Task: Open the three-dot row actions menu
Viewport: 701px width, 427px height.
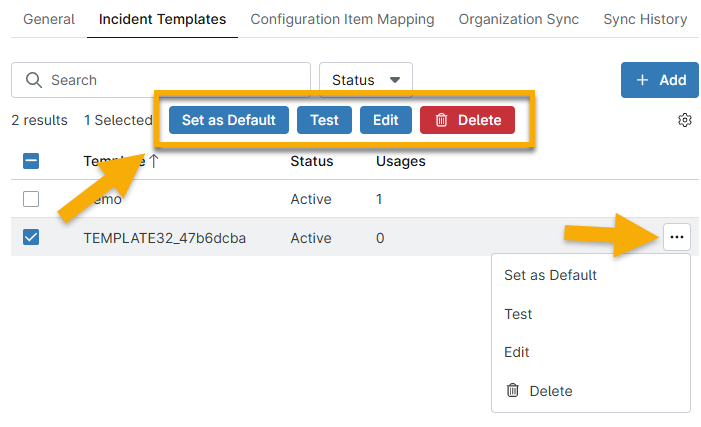Action: pyautogui.click(x=677, y=237)
